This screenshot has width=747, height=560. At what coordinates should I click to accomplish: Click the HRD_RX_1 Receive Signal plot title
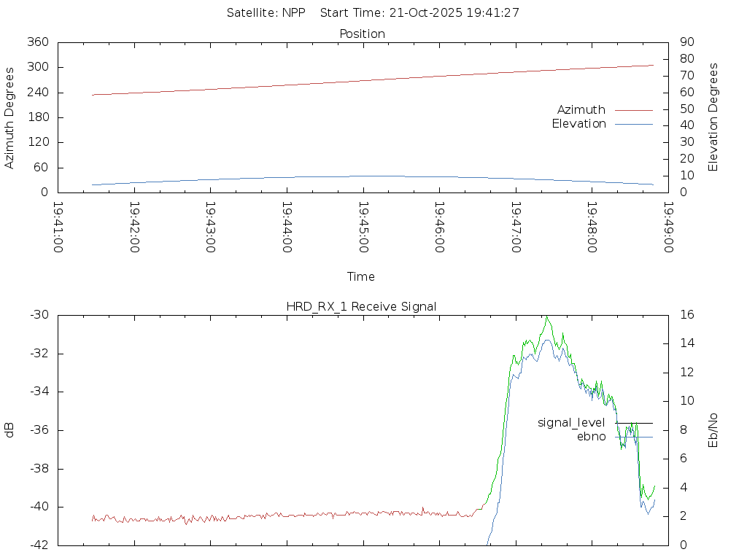pos(361,306)
